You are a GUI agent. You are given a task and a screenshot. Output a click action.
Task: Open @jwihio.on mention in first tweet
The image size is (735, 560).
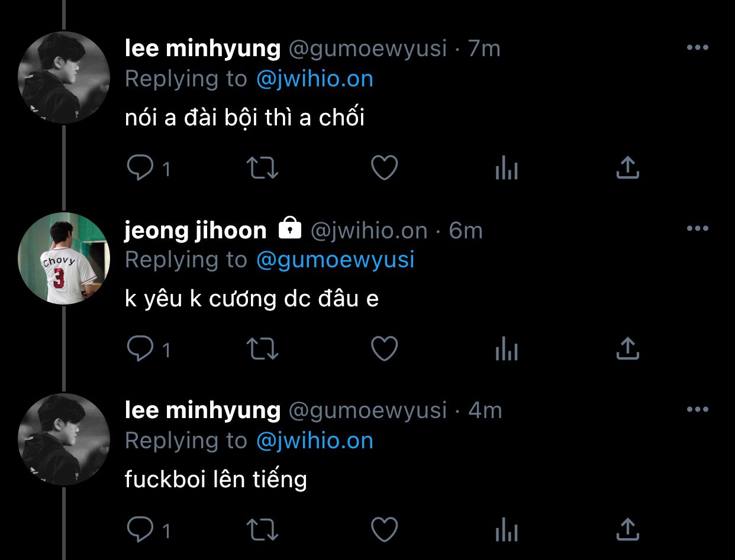tap(315, 79)
